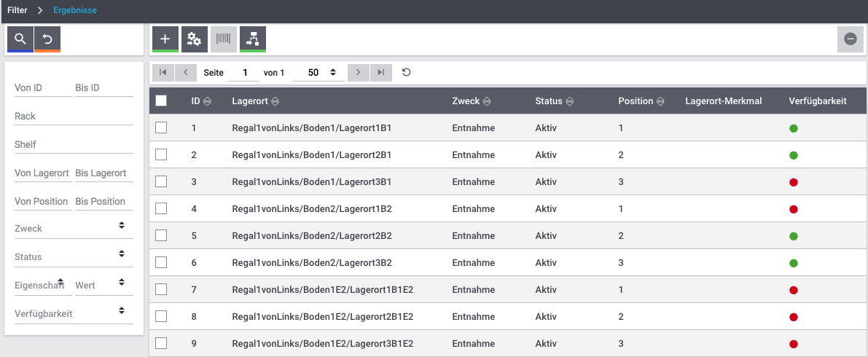
Task: Click cell Regal1vonLinks/Boden1/Lagerort1B1
Action: tap(312, 128)
